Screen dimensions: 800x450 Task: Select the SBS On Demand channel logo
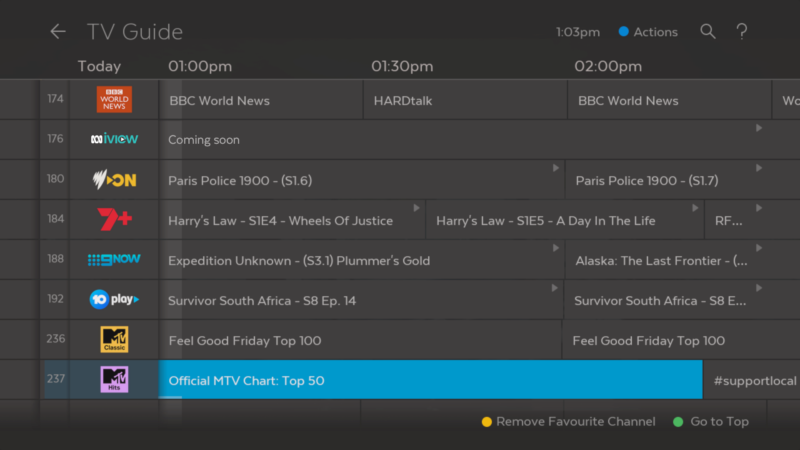114,180
